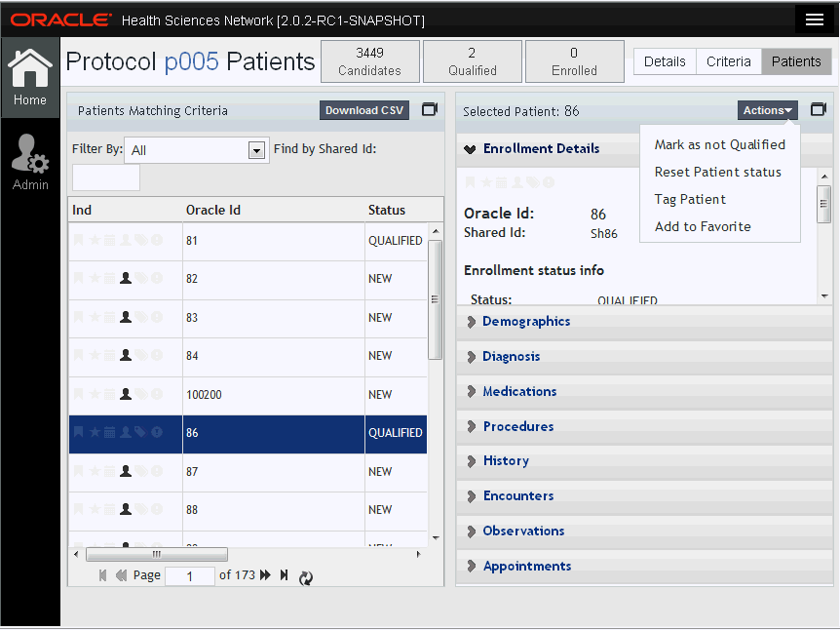This screenshot has height=630, width=840.
Task: Switch to the Criteria tab
Action: 728,61
